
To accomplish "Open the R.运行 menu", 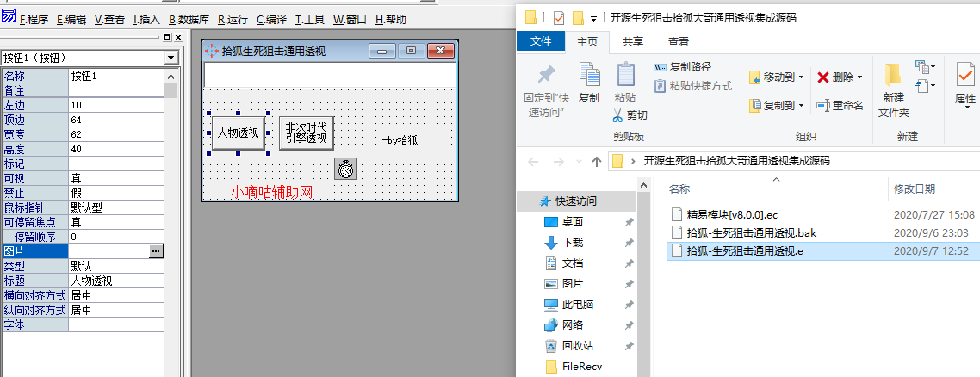I will [x=233, y=19].
